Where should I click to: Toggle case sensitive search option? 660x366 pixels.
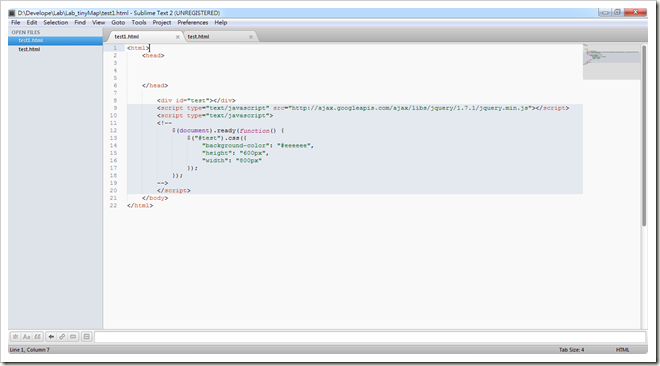[x=27, y=337]
